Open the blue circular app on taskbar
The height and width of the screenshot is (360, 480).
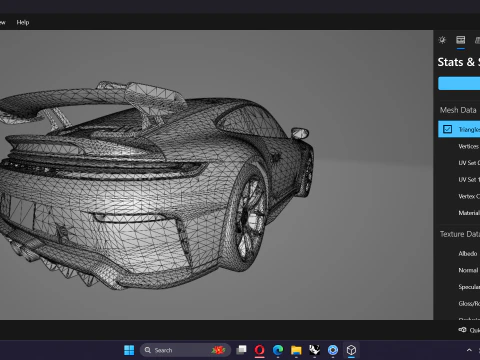pyautogui.click(x=333, y=350)
